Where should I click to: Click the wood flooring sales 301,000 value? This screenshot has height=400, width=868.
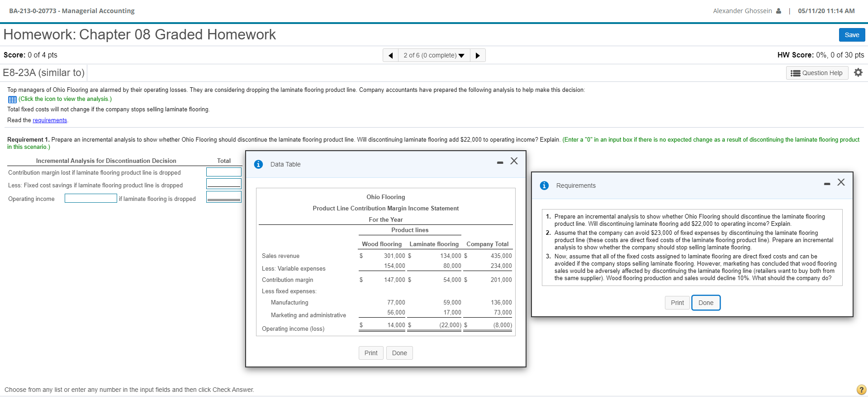(394, 256)
